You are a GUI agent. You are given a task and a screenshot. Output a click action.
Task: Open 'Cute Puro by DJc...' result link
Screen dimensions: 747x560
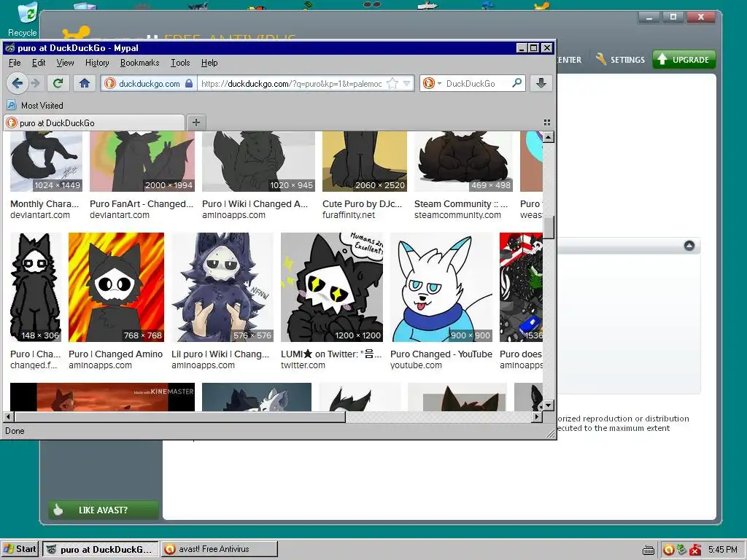pyautogui.click(x=362, y=204)
